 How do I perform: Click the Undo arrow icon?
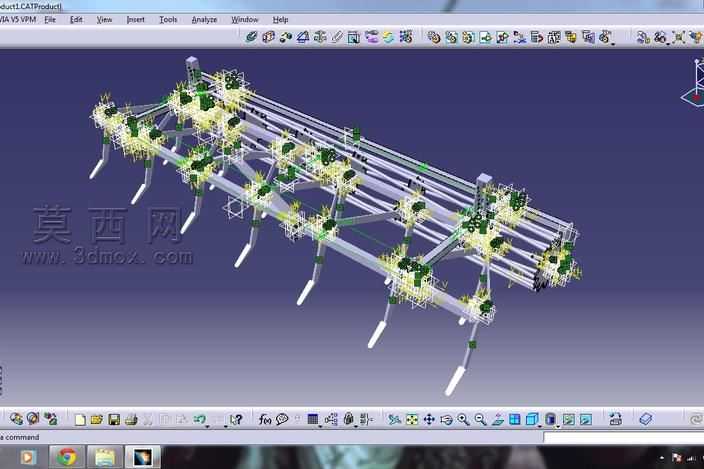pos(199,419)
